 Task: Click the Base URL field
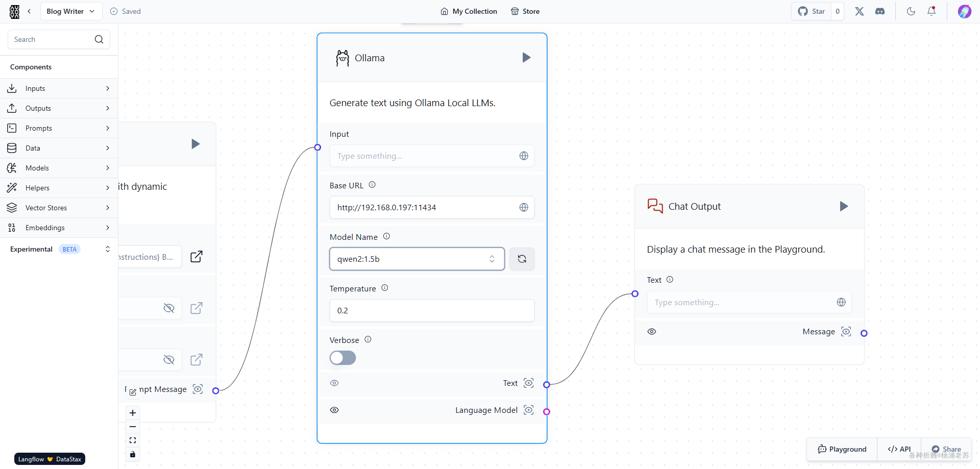coord(432,207)
